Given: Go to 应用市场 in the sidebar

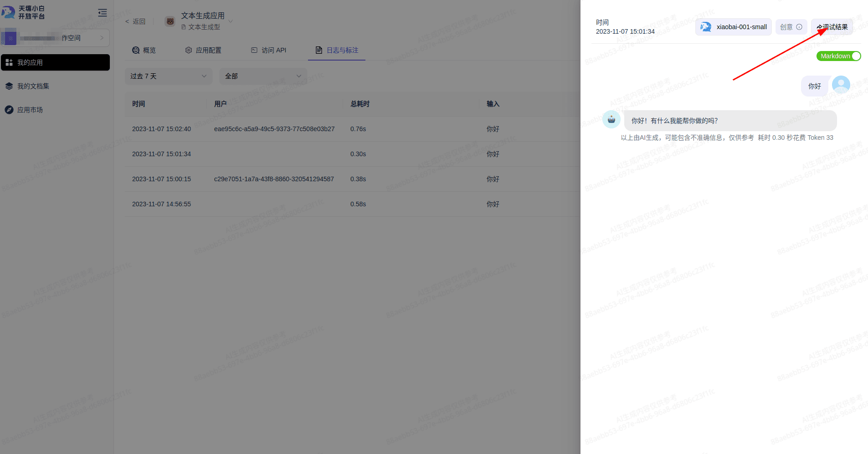Looking at the screenshot, I should (30, 110).
